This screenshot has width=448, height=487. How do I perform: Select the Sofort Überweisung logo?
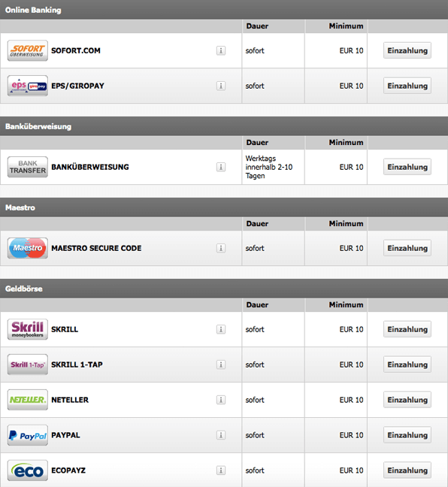[x=28, y=50]
